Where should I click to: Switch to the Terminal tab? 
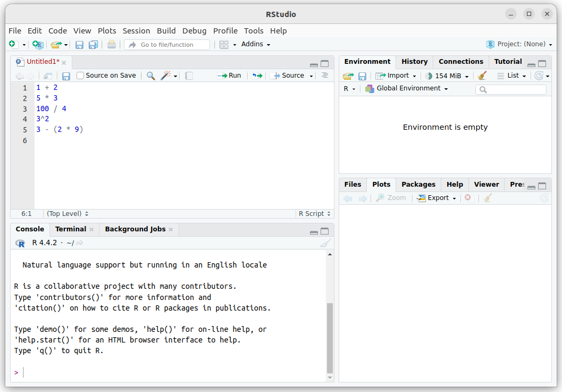coord(71,229)
